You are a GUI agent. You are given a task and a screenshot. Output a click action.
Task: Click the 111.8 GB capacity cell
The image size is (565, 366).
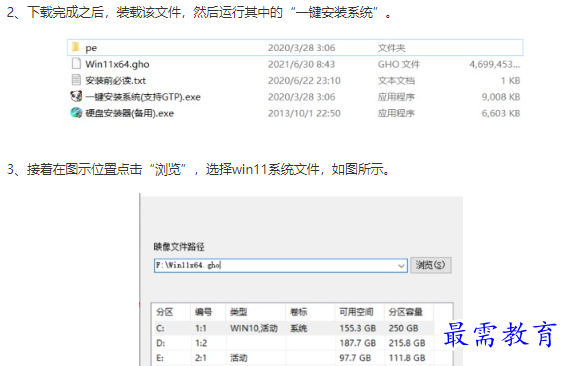point(407,358)
